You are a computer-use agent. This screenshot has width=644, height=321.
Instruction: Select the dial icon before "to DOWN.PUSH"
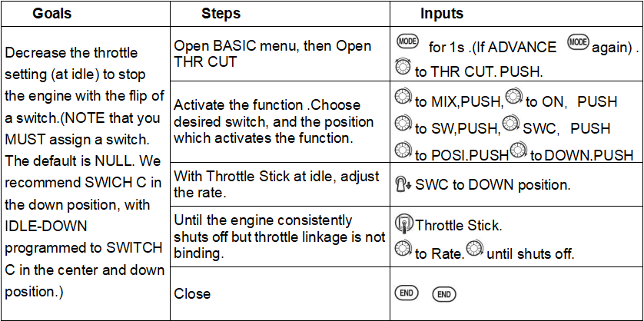[x=518, y=151]
